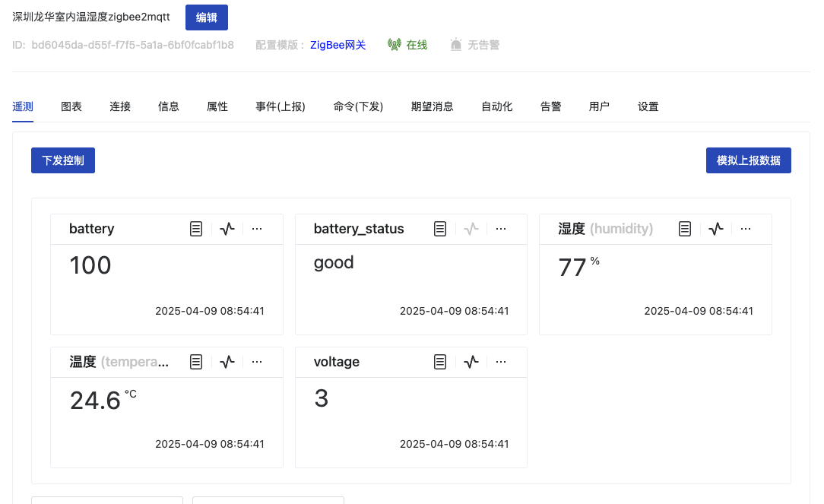Select the 命令(下发) tab

point(358,106)
